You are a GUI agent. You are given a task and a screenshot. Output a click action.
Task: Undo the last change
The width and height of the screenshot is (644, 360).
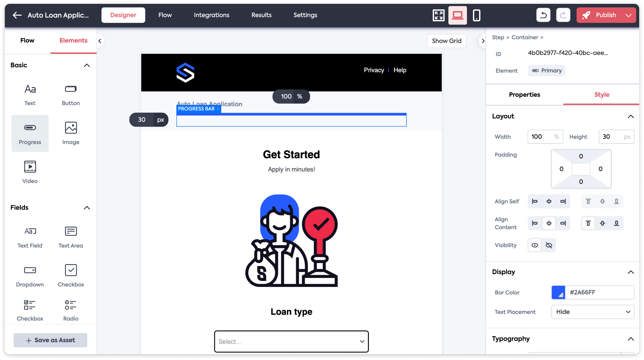543,15
